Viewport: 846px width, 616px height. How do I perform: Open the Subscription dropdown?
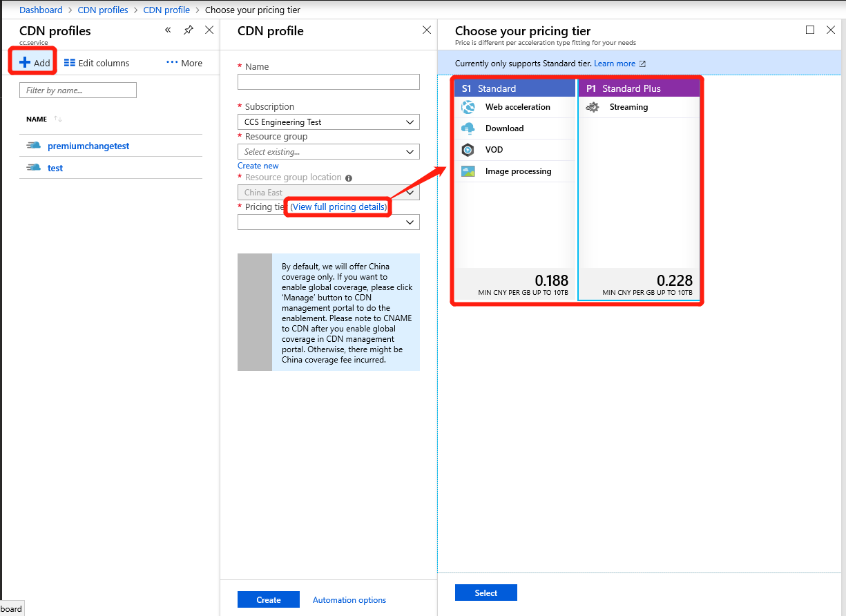tap(329, 122)
